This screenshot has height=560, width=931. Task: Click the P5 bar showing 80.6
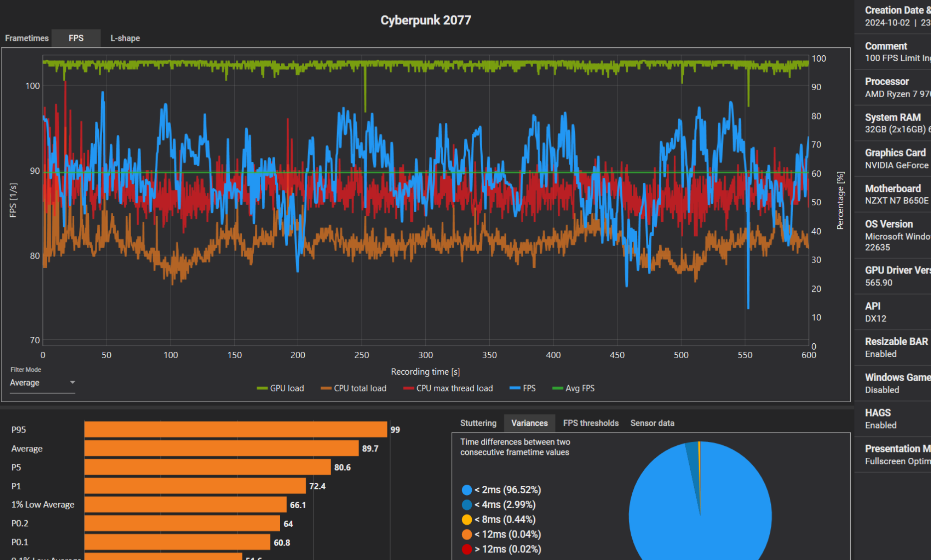(x=207, y=467)
